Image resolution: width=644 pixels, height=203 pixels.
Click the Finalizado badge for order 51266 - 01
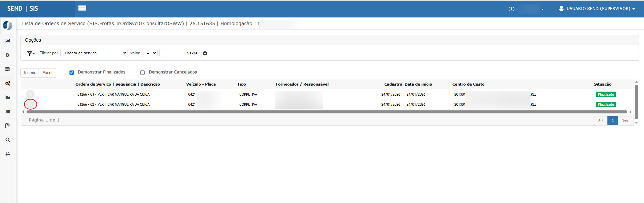(606, 95)
